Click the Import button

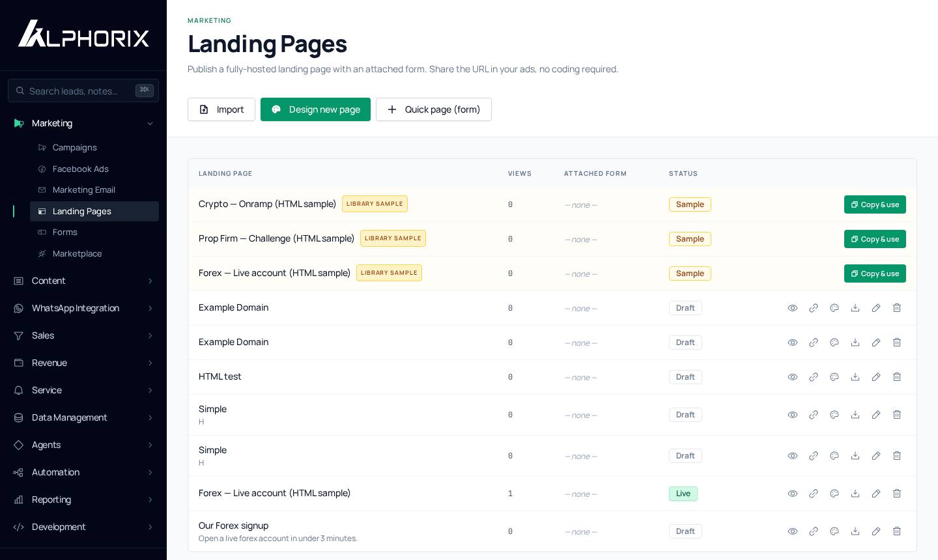pos(221,109)
